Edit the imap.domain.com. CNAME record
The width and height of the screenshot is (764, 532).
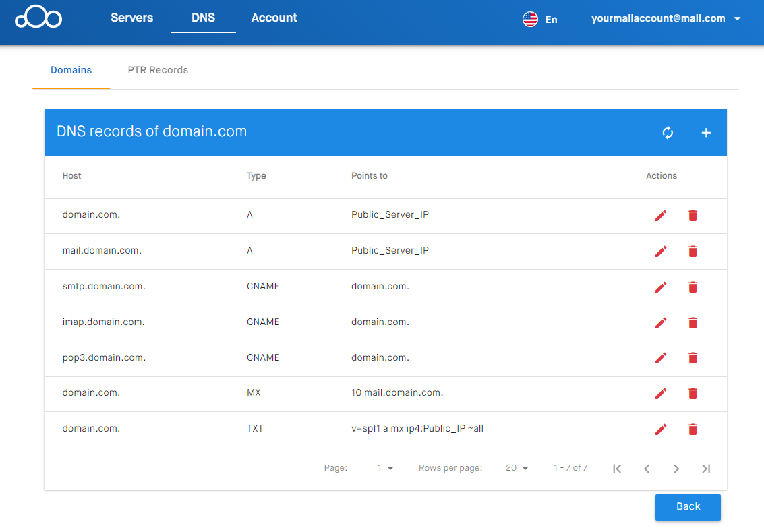point(661,322)
